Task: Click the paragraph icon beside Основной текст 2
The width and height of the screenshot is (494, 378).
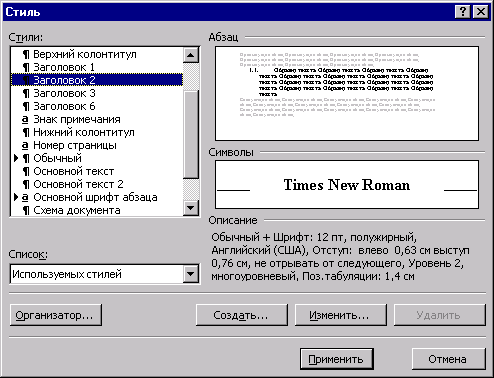Action: click(26, 184)
